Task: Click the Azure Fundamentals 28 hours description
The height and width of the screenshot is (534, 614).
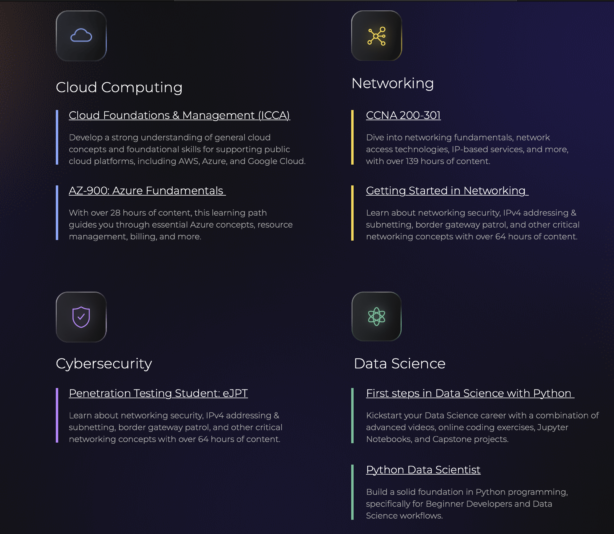Action: [180, 224]
